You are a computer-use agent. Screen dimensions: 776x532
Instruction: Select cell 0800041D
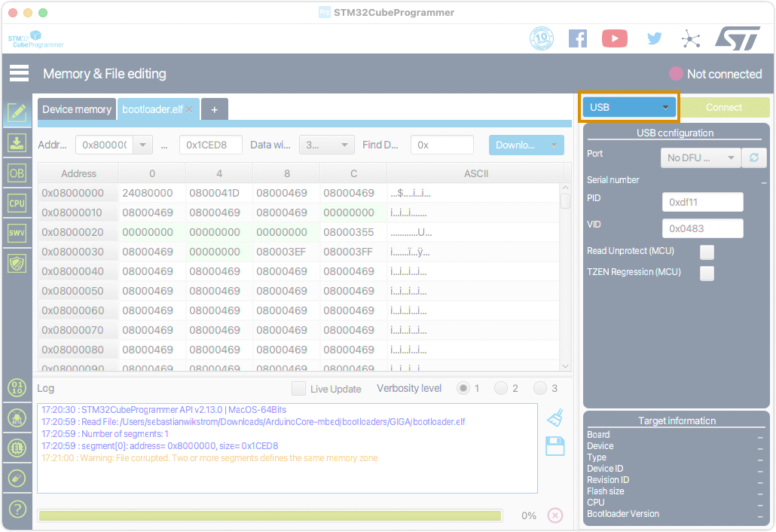click(218, 193)
